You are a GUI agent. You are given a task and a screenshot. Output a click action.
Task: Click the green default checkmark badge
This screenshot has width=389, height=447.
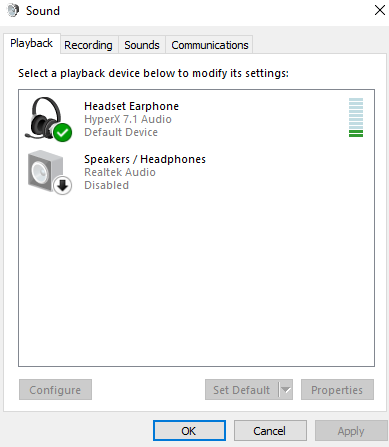click(62, 132)
